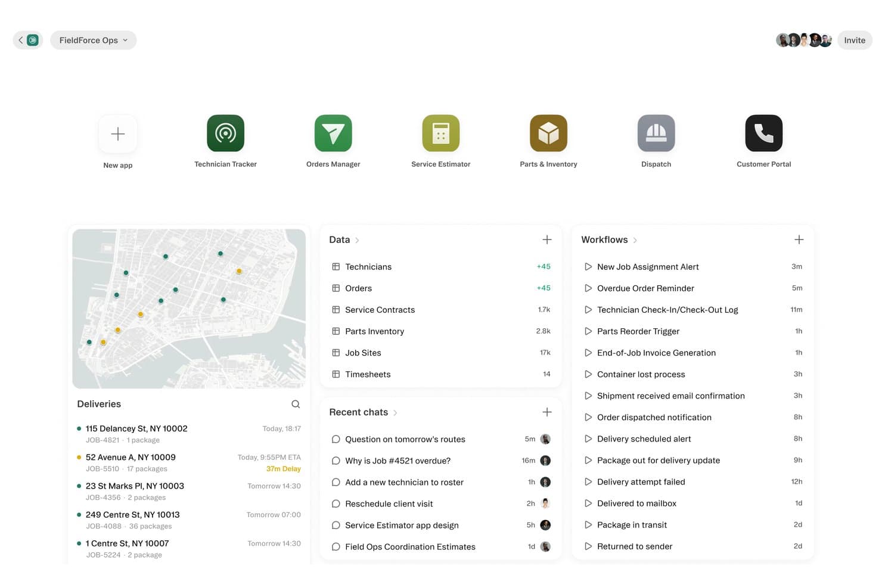The image size is (882, 588).
Task: Expand the Workflows section chevron
Action: click(x=635, y=240)
